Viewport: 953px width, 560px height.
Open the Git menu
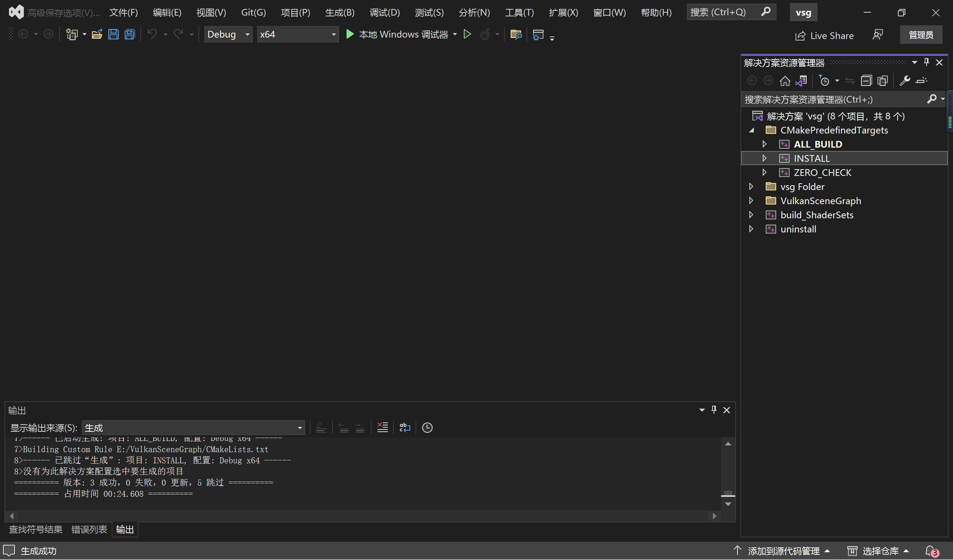pos(253,12)
